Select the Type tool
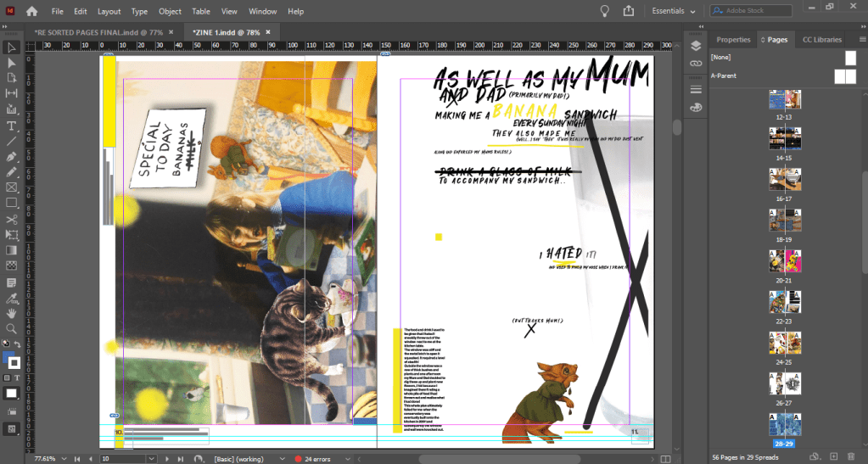 pyautogui.click(x=12, y=126)
